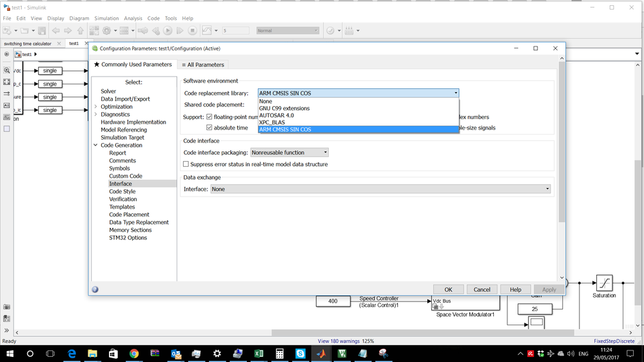644x362 pixels.
Task: Click the Stop simulation button
Action: point(192,30)
